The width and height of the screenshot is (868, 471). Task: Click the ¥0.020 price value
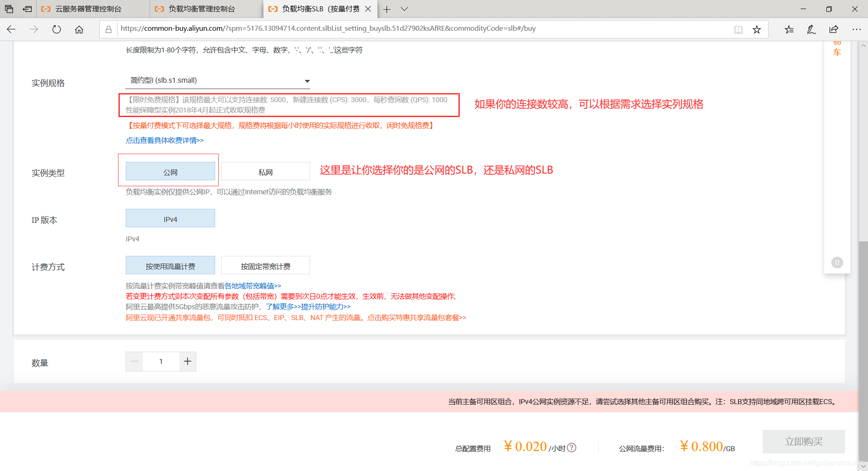tap(525, 447)
